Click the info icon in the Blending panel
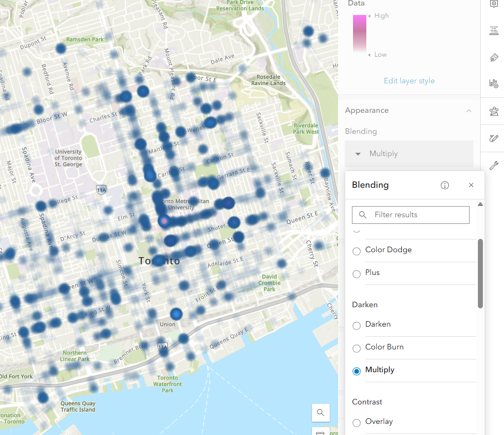The height and width of the screenshot is (435, 504). 445,185
